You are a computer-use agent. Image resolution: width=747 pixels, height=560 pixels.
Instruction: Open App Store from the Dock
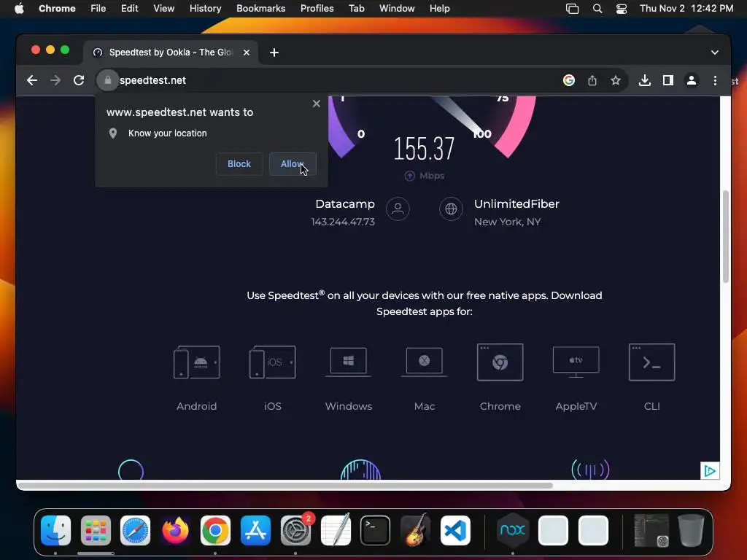[255, 530]
